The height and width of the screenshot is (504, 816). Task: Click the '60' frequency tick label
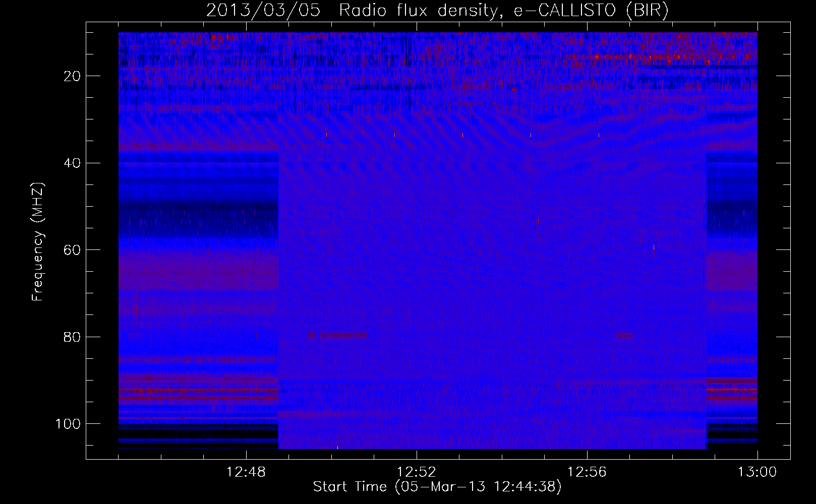coord(72,250)
